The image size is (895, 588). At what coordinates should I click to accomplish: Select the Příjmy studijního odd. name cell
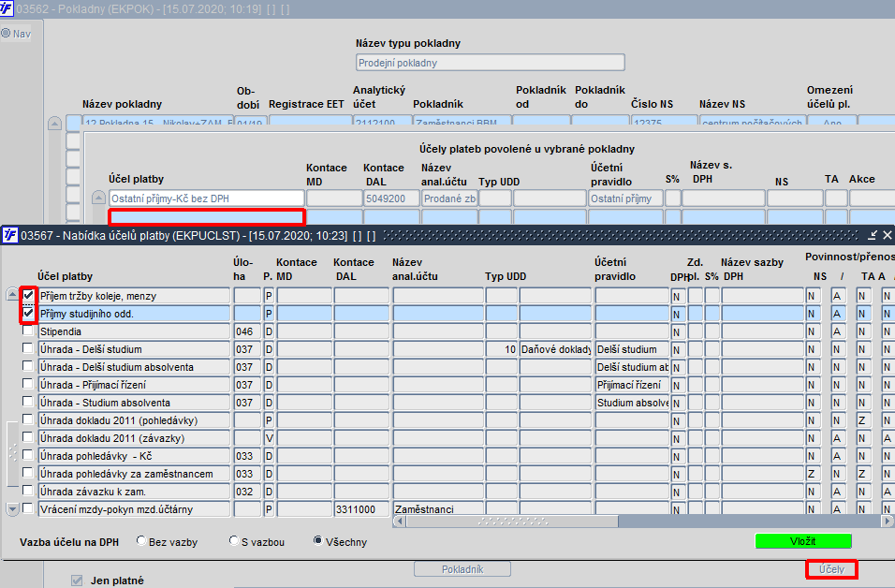(134, 314)
